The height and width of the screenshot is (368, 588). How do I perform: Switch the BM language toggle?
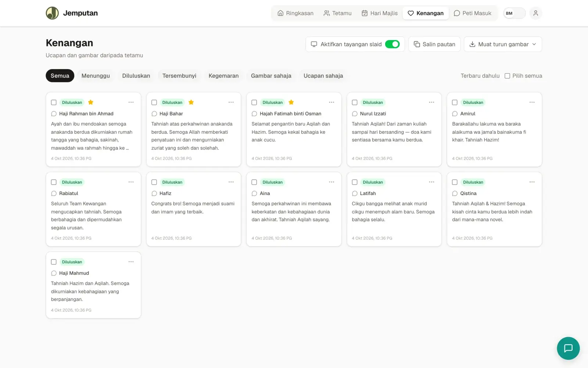[514, 13]
